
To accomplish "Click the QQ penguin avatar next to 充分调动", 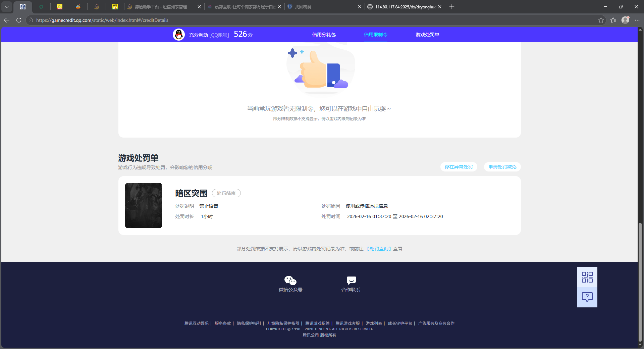I will (179, 34).
